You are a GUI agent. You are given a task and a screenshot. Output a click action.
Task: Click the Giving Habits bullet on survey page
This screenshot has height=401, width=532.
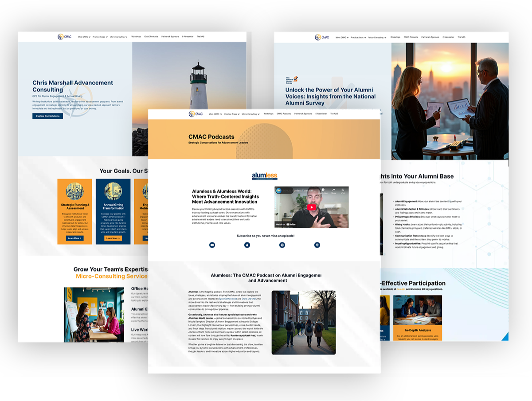428,228
